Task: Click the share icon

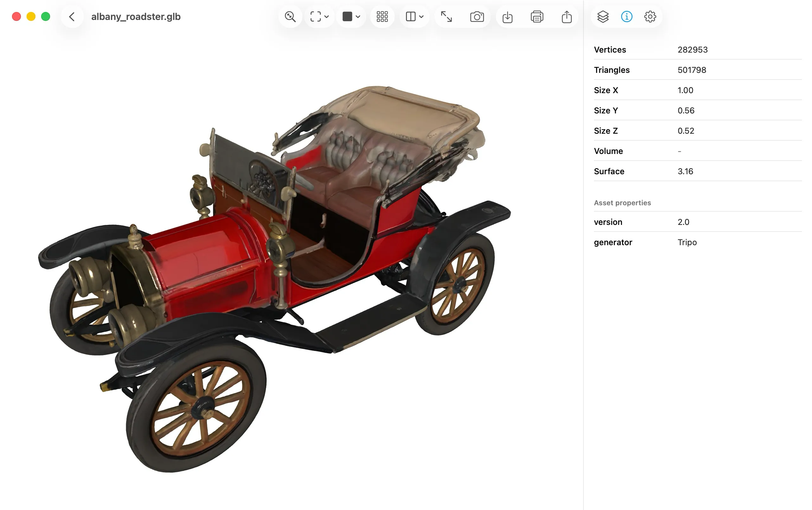Action: 567,16
